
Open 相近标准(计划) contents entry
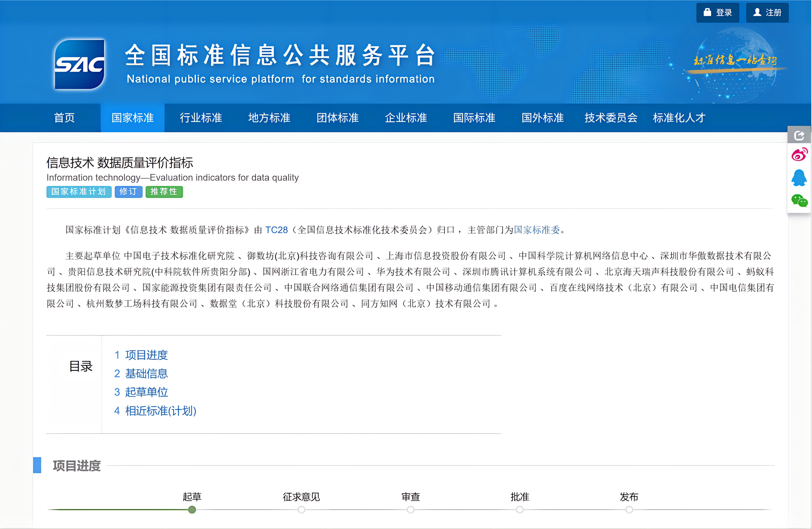[160, 411]
